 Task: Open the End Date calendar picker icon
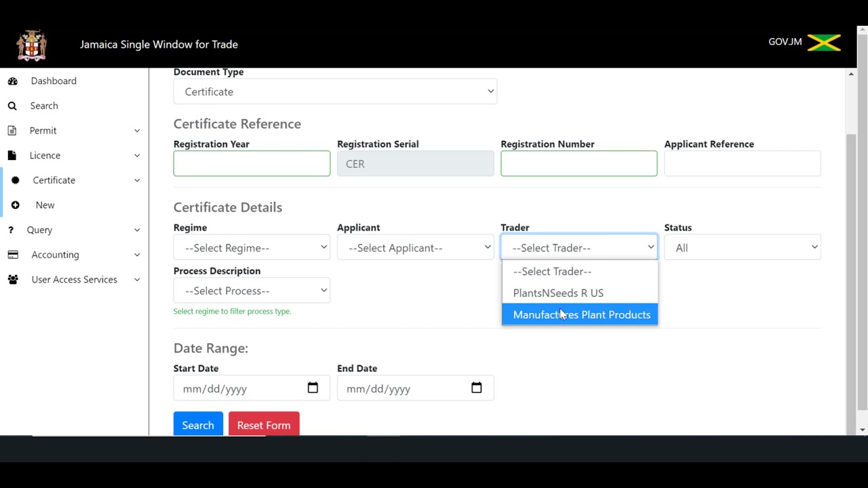coord(477,388)
